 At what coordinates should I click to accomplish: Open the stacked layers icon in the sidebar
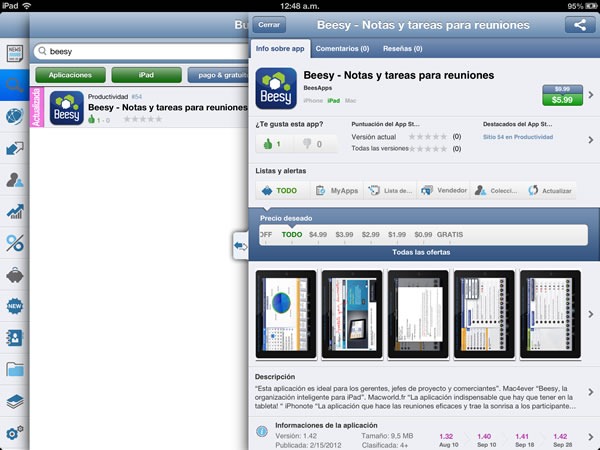15,401
